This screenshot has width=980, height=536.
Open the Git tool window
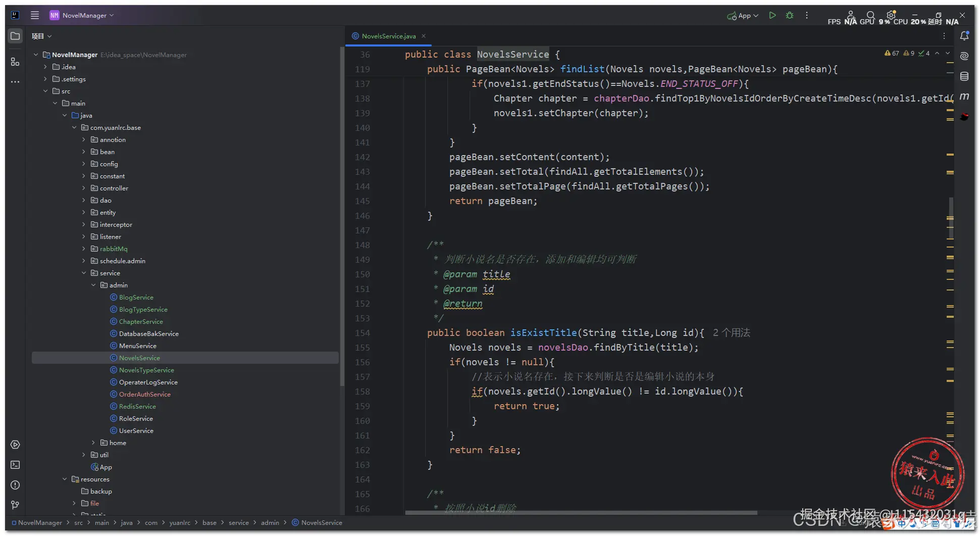pos(15,505)
